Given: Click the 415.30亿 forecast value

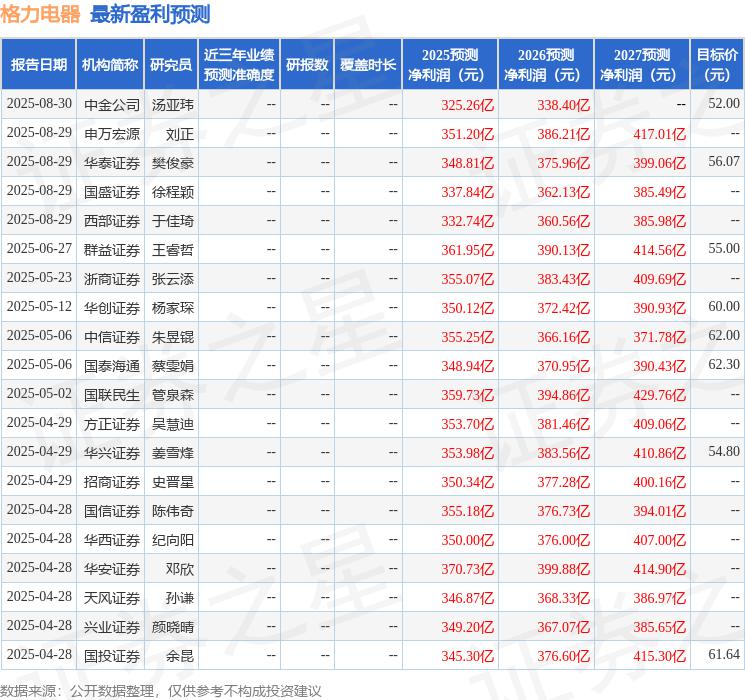Looking at the screenshot, I should coord(659,656).
